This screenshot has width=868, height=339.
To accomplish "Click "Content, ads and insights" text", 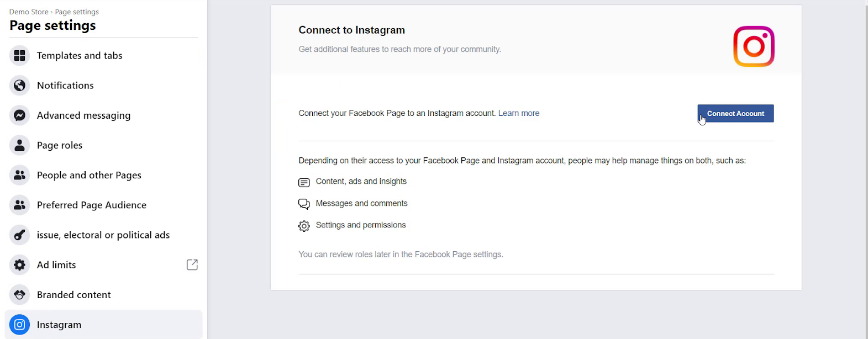I will tap(361, 181).
